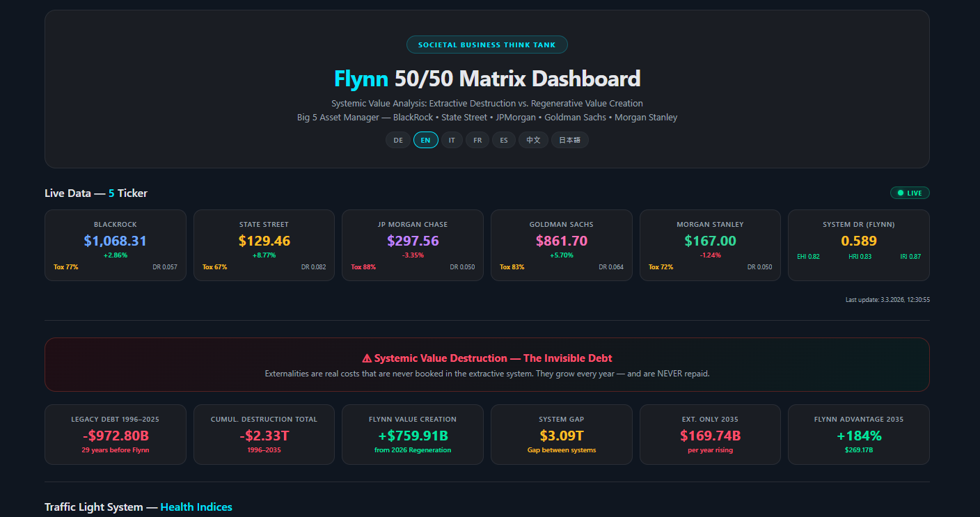980x517 pixels.
Task: Click the 29 years before Flynn caption
Action: (x=116, y=450)
